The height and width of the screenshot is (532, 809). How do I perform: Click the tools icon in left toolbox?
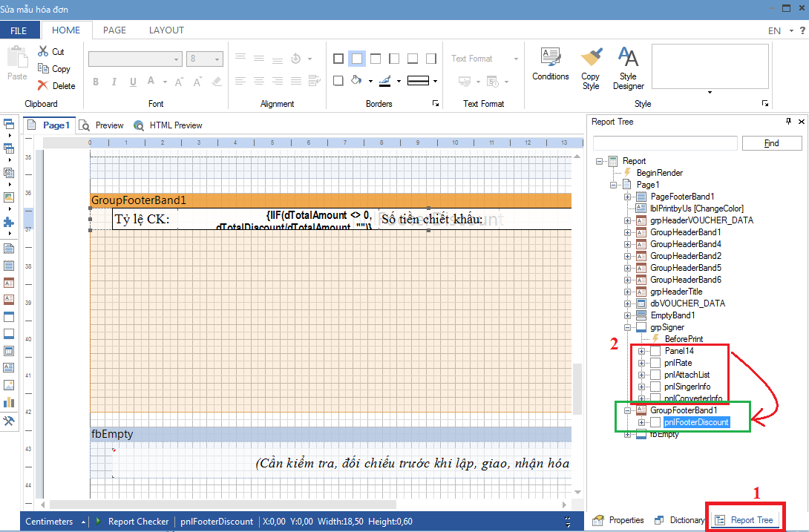pos(9,421)
